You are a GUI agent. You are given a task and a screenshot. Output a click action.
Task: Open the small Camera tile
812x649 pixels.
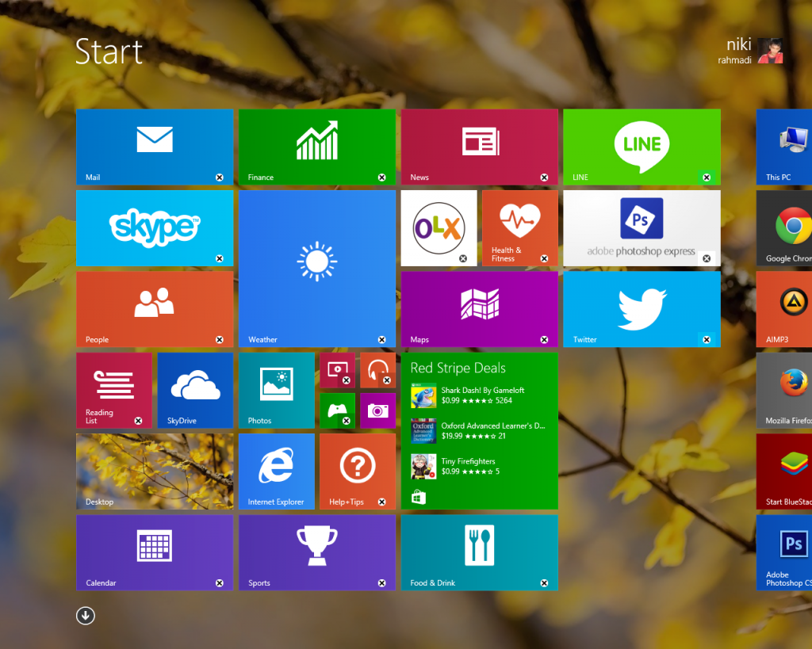[x=377, y=410]
